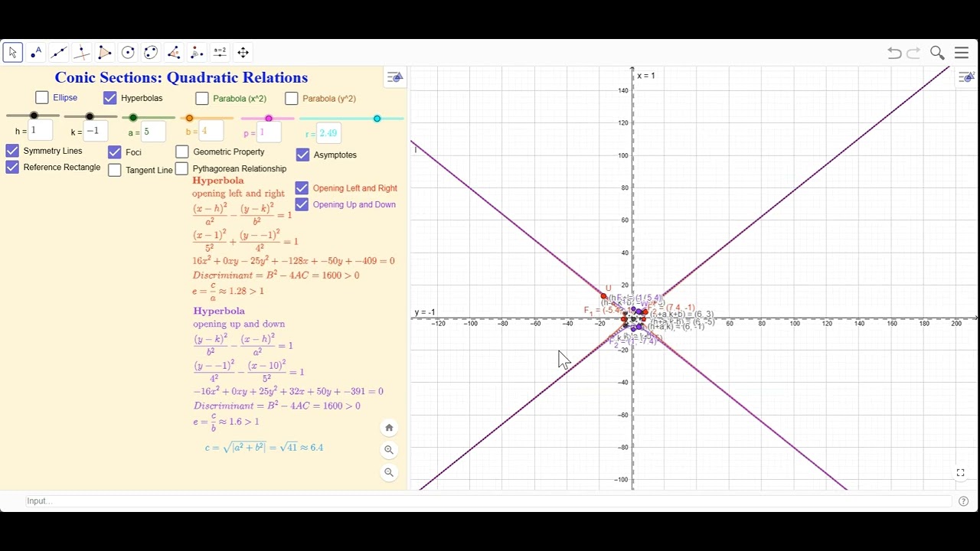
Task: Click the h value input box
Action: 41,130
